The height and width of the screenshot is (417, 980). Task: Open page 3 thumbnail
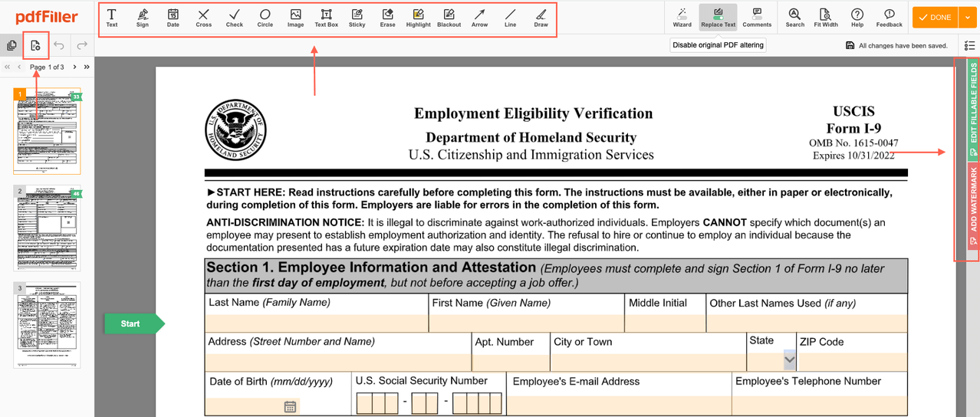tap(47, 325)
